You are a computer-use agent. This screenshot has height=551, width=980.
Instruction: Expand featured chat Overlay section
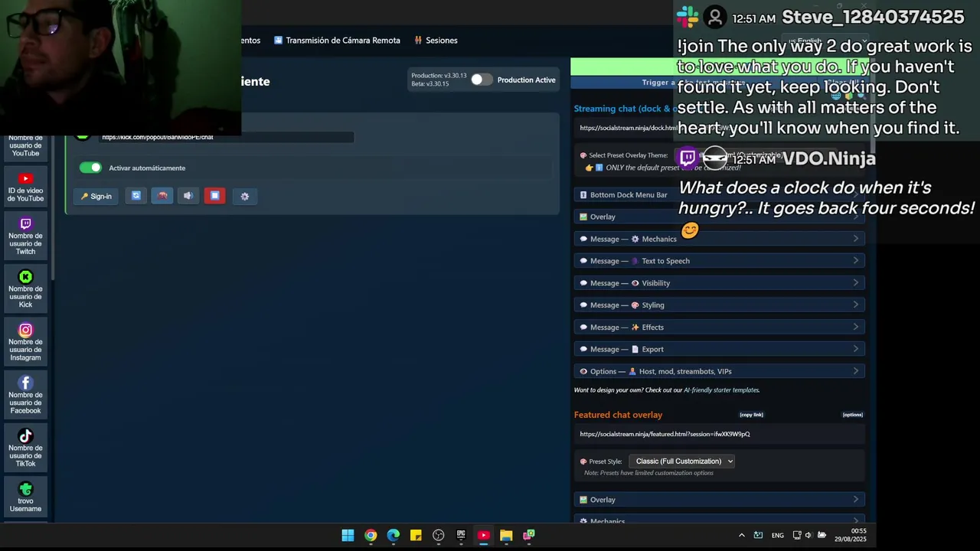[719, 500]
